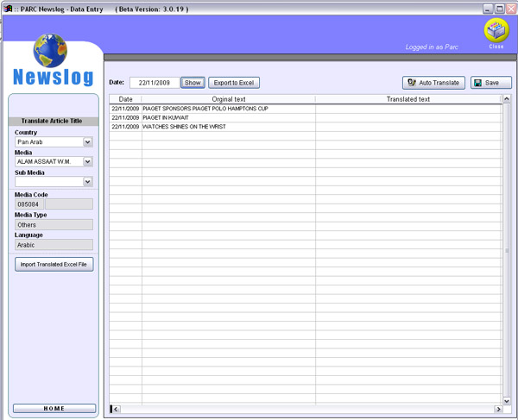Screen dimensions: 518x420
Task: Maximize the PARC Newslog window
Action: pos(500,9)
